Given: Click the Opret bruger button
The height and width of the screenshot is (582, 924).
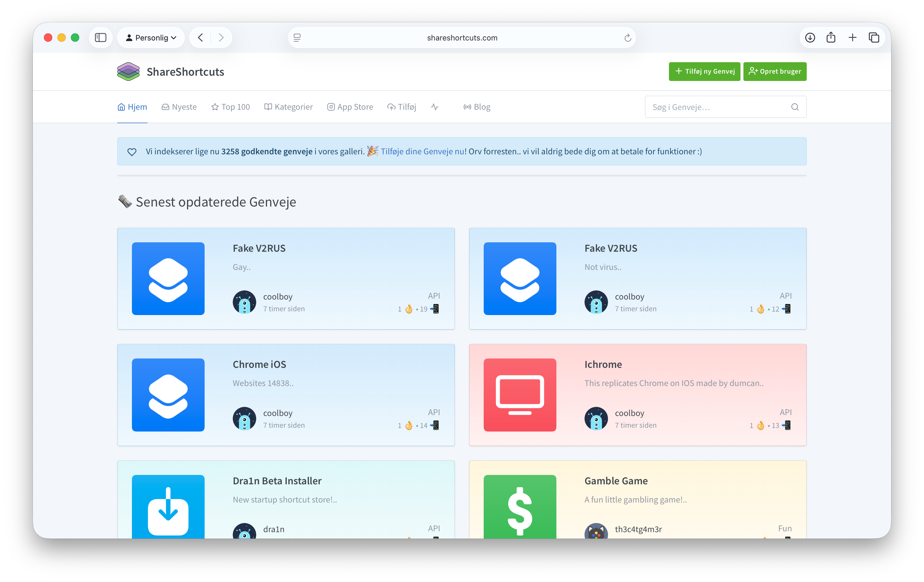Looking at the screenshot, I should 775,71.
